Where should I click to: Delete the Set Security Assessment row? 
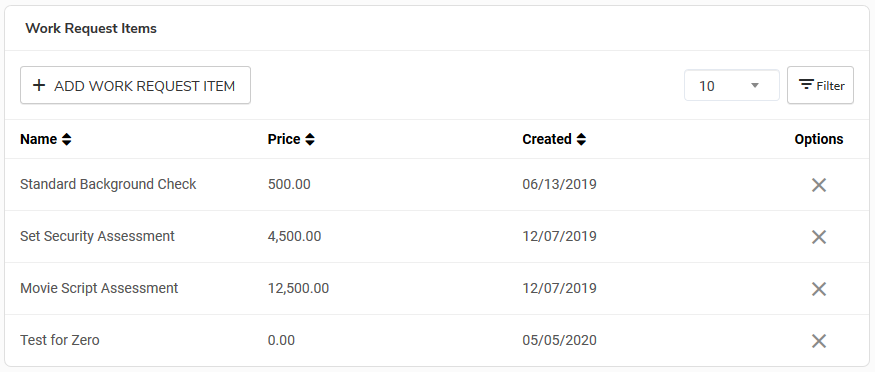click(x=819, y=237)
